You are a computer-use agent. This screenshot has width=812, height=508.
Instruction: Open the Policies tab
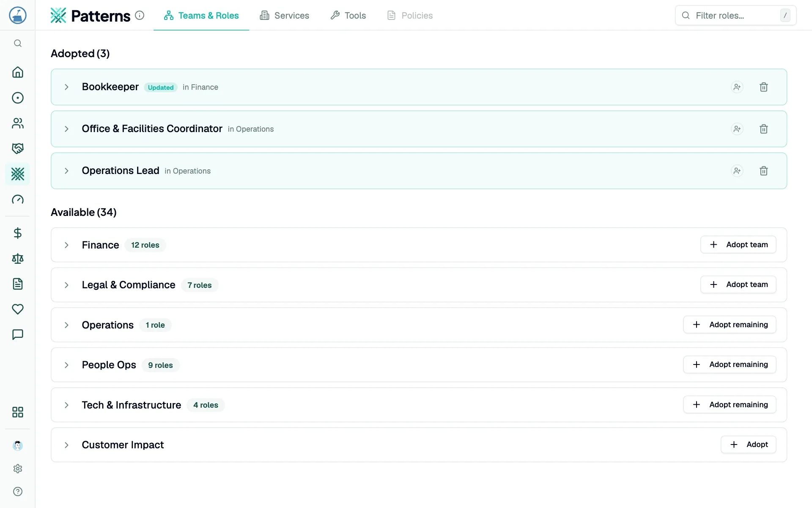[410, 16]
